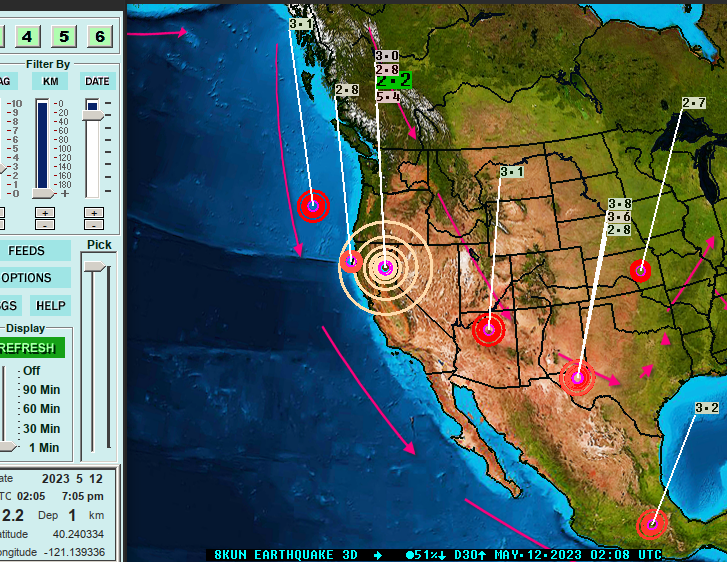Click the green highlighted 2.2 magnitude label
727x562 pixels.
[394, 81]
